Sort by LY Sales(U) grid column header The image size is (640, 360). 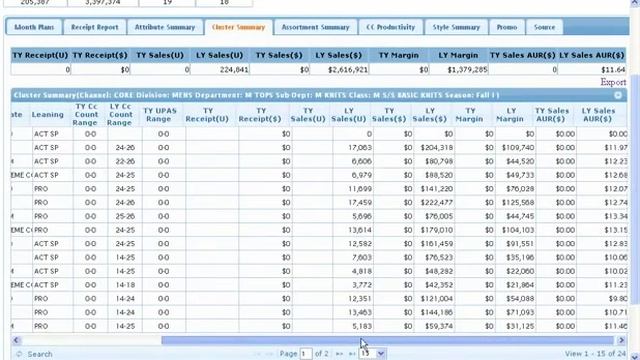(349, 115)
